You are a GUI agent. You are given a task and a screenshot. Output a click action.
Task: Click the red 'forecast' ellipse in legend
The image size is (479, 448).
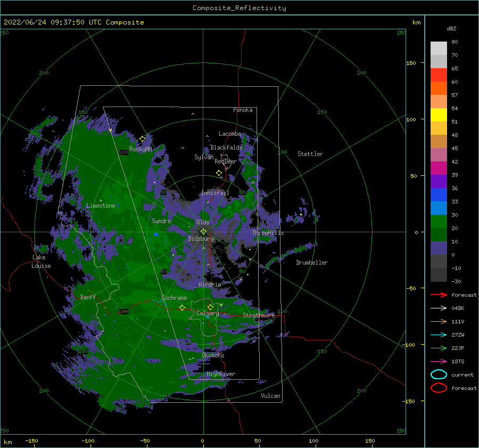tap(439, 388)
